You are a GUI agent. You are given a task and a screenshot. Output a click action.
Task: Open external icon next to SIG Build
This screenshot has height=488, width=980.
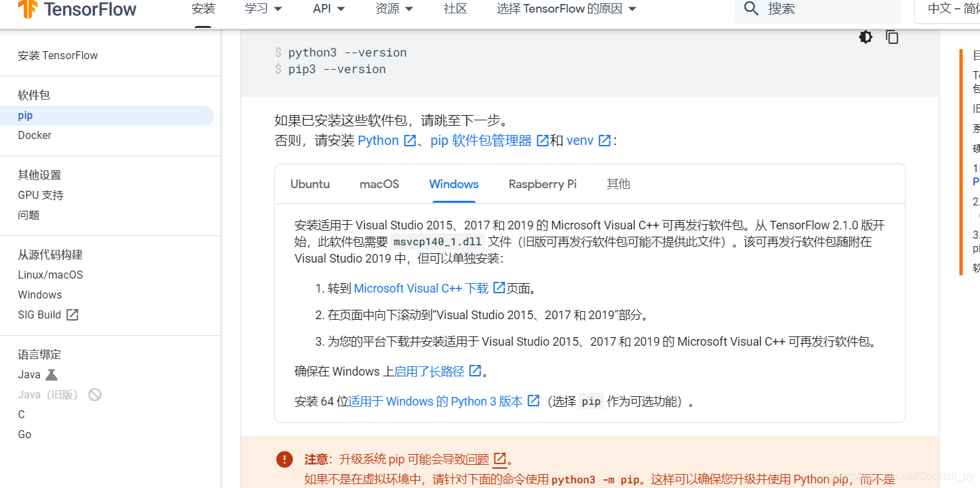pos(72,314)
